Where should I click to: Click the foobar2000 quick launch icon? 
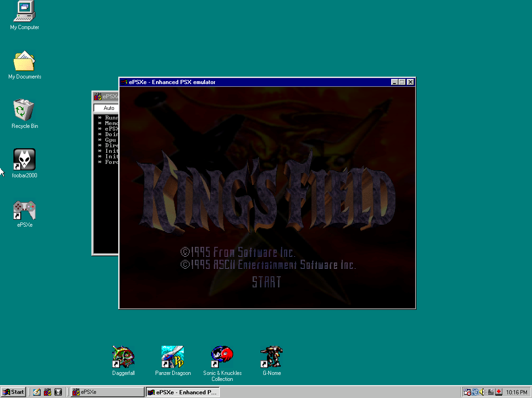(x=58, y=392)
